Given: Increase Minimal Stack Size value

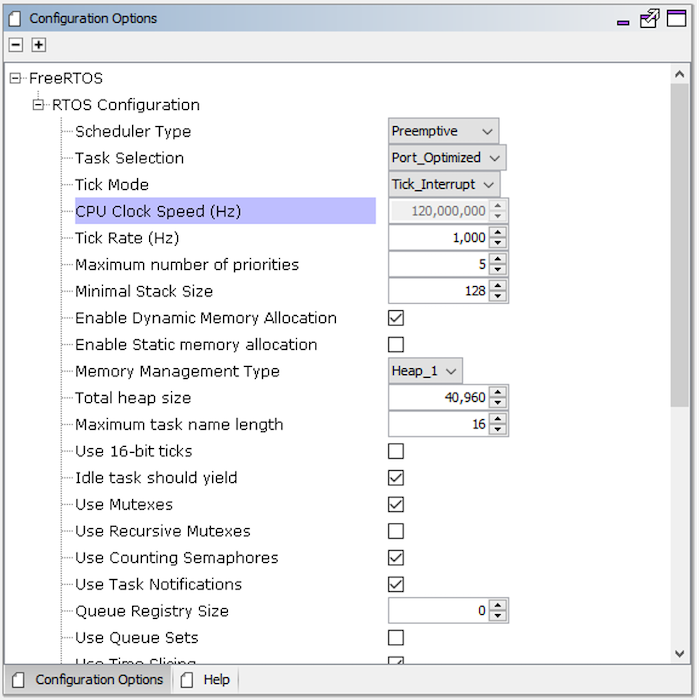Looking at the screenshot, I should (497, 286).
